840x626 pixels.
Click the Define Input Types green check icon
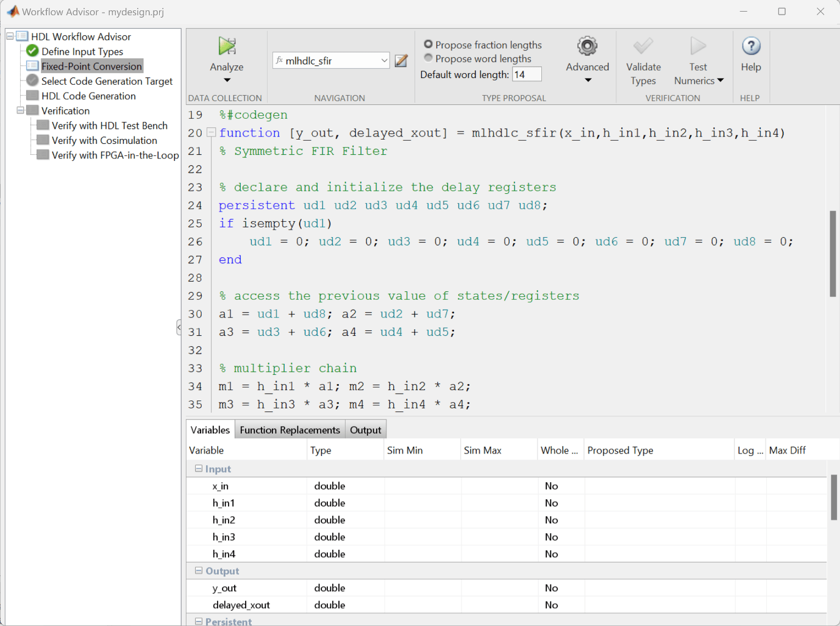(33, 51)
